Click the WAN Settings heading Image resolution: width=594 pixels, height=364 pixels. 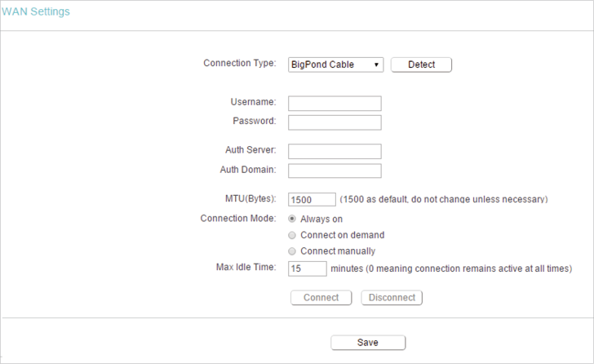pos(36,11)
